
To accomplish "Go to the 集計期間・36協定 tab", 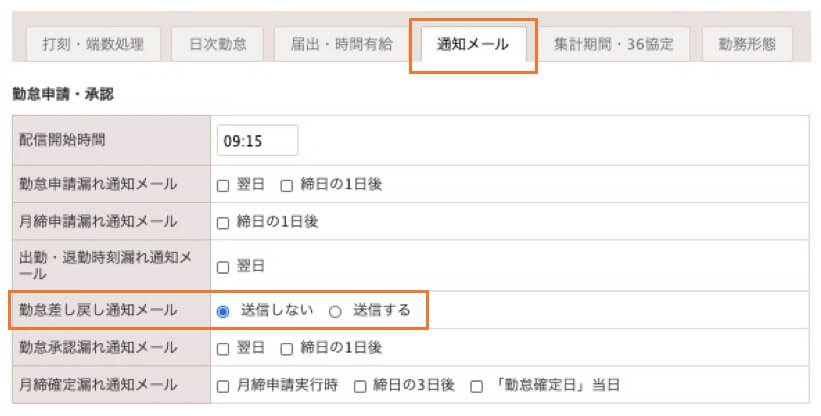I will tap(614, 44).
